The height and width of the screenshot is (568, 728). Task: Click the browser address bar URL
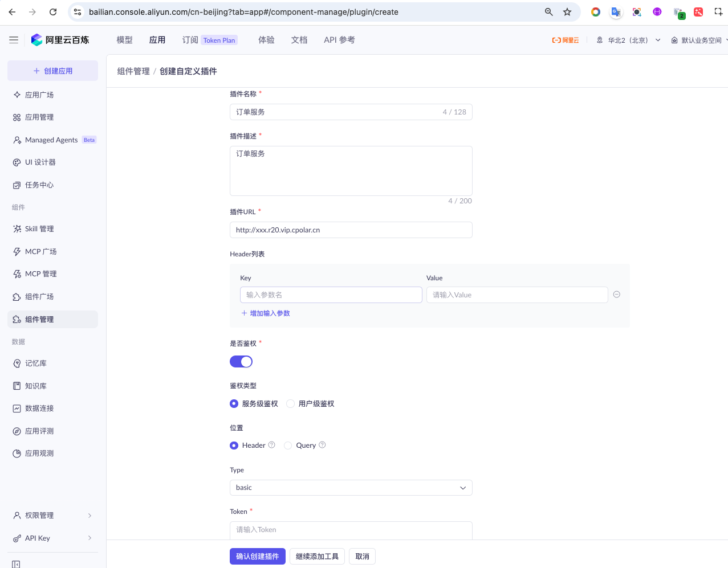(x=244, y=12)
